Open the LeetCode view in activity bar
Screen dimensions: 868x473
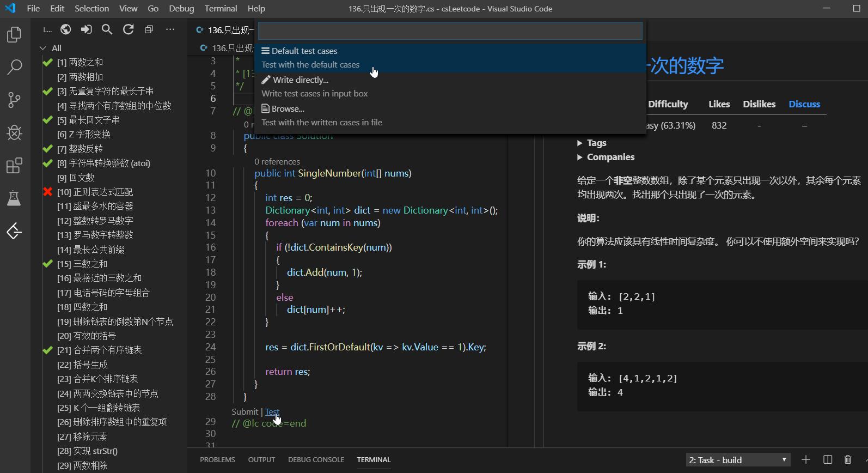pos(14,231)
